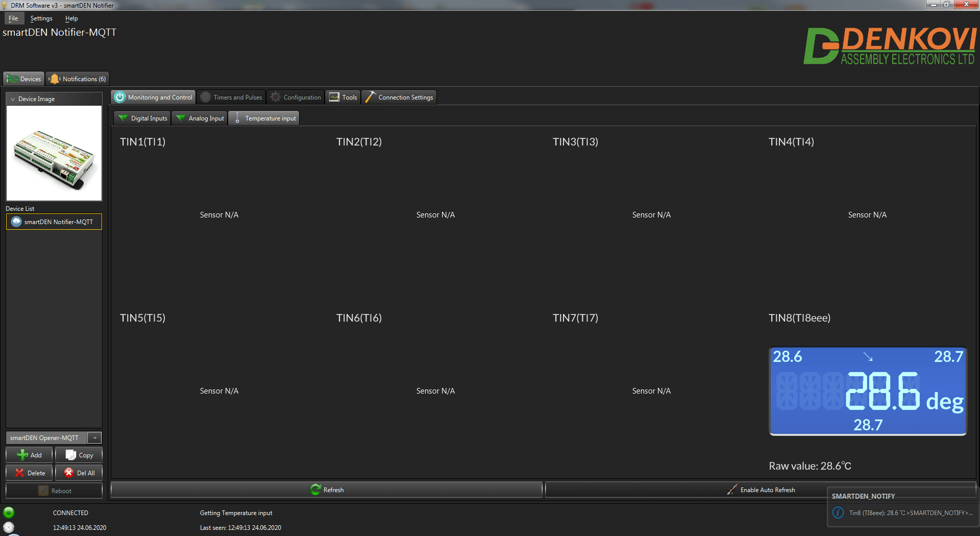Click the Raw value: 28.6°C text

(x=810, y=466)
